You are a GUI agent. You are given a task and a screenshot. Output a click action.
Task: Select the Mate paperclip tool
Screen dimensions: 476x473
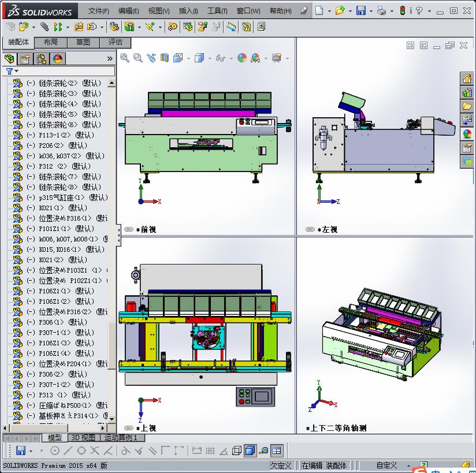(x=44, y=27)
